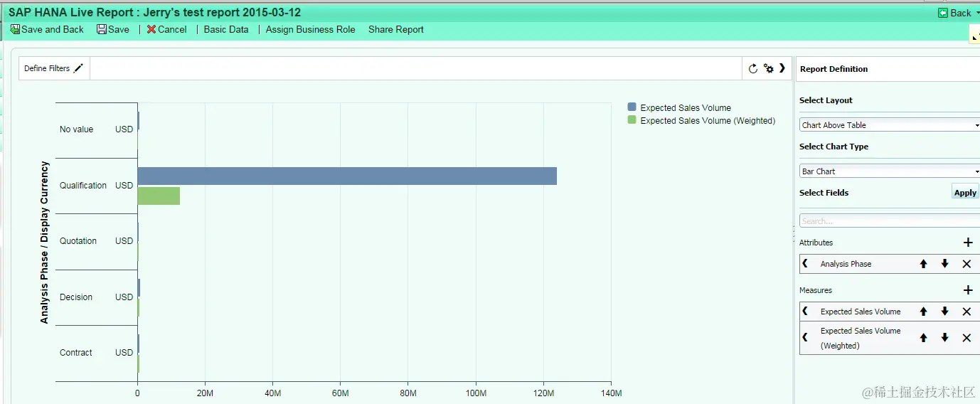
Task: Remove the Expected Sales Volume measure
Action: point(966,312)
